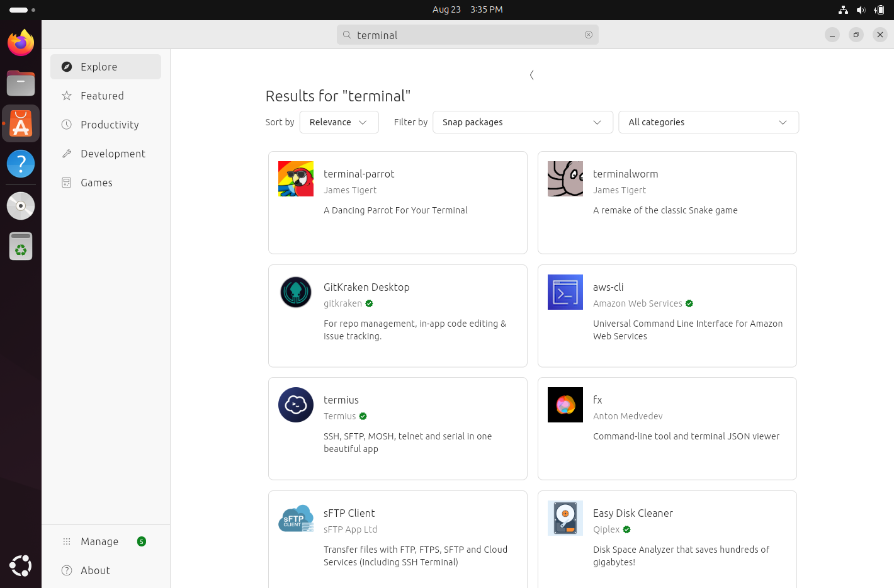Image resolution: width=894 pixels, height=588 pixels.
Task: Expand the All categories dropdown
Action: tap(708, 122)
